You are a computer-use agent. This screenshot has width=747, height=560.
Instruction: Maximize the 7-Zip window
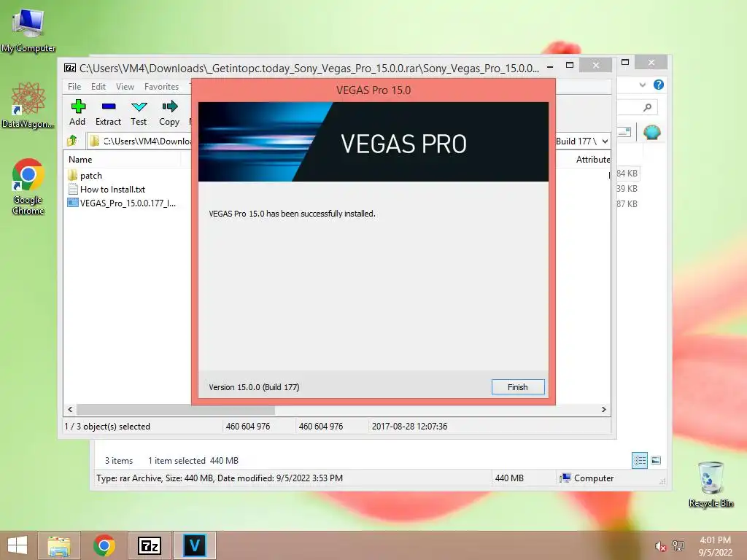point(569,65)
